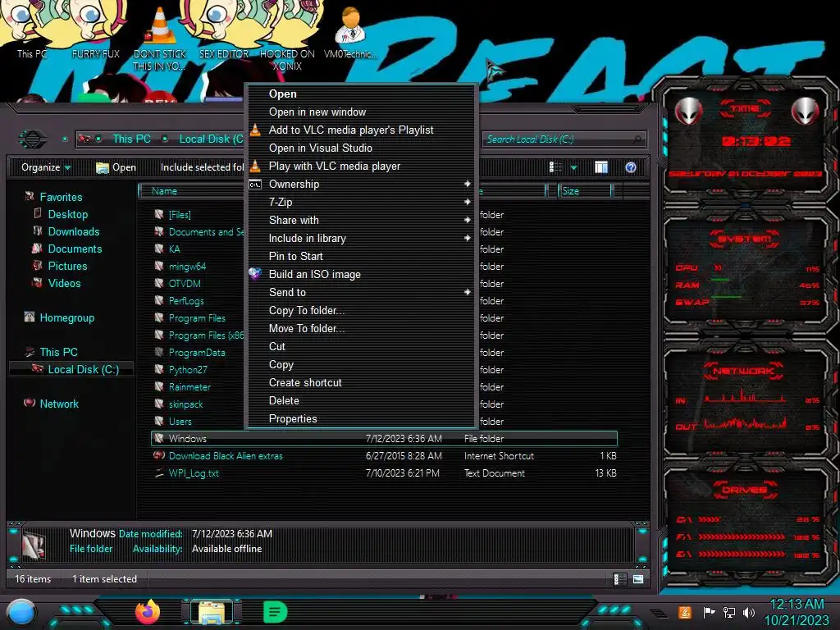Open the volume speaker tray icon
Screen dimensions: 840x630
[749, 612]
